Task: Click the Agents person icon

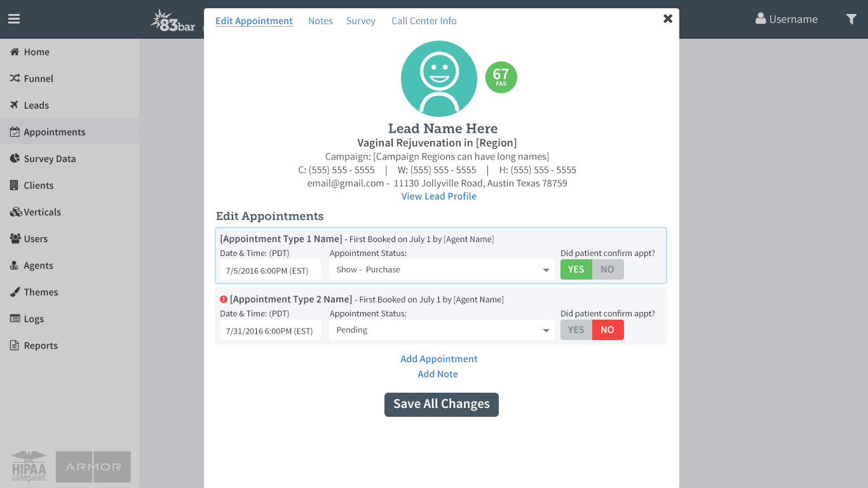Action: coord(14,266)
